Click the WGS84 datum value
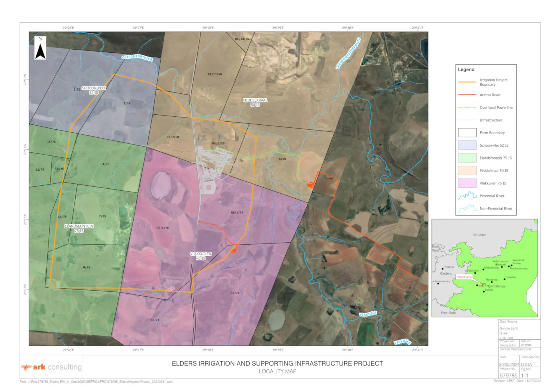Screen dimensions: 554x392 526,345
